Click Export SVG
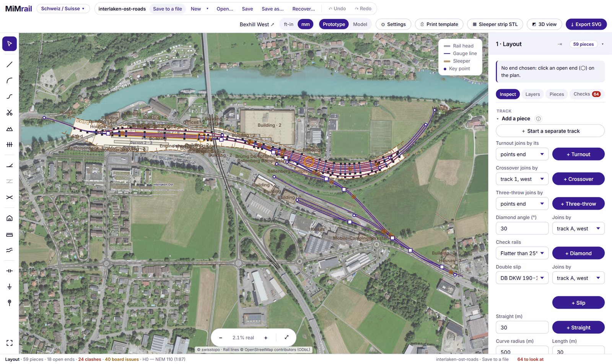Image resolution: width=612 pixels, height=364 pixels. click(x=586, y=24)
